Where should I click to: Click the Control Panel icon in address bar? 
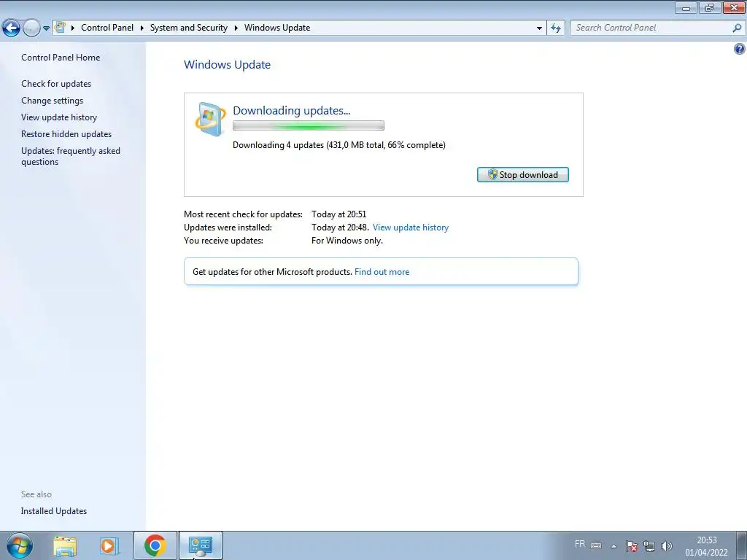pyautogui.click(x=60, y=27)
